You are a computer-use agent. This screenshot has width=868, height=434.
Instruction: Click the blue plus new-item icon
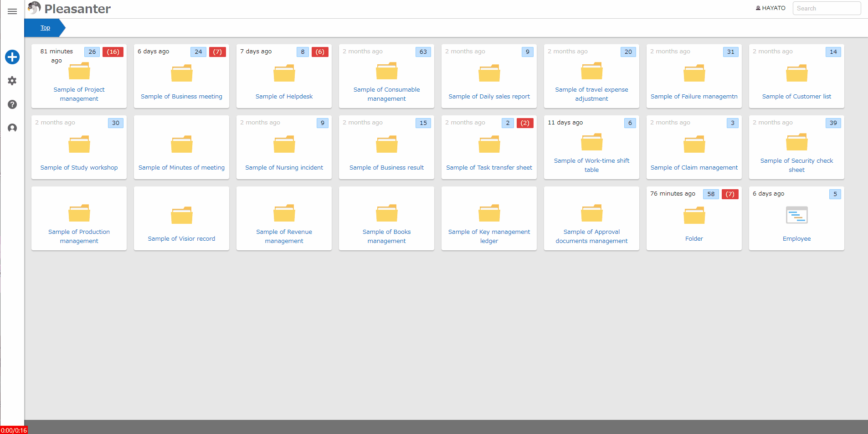[12, 57]
